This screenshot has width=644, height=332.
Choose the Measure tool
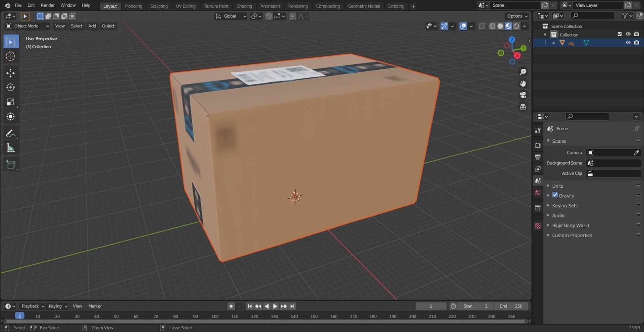11,148
